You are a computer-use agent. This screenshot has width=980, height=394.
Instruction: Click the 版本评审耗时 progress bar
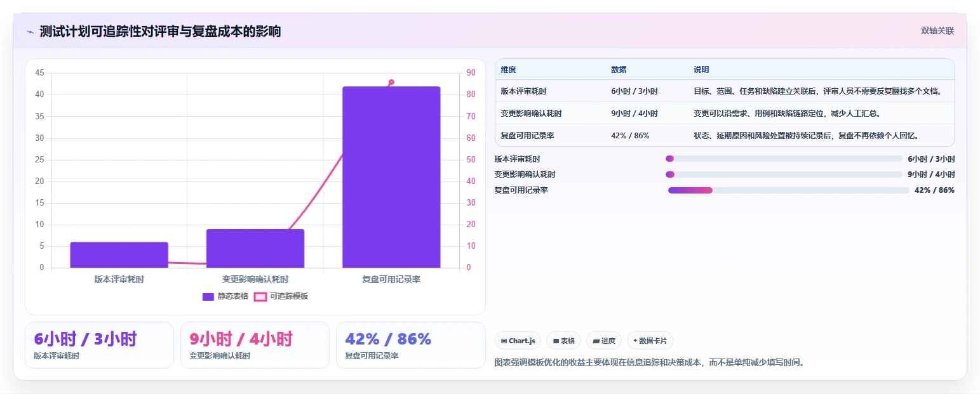tap(784, 159)
